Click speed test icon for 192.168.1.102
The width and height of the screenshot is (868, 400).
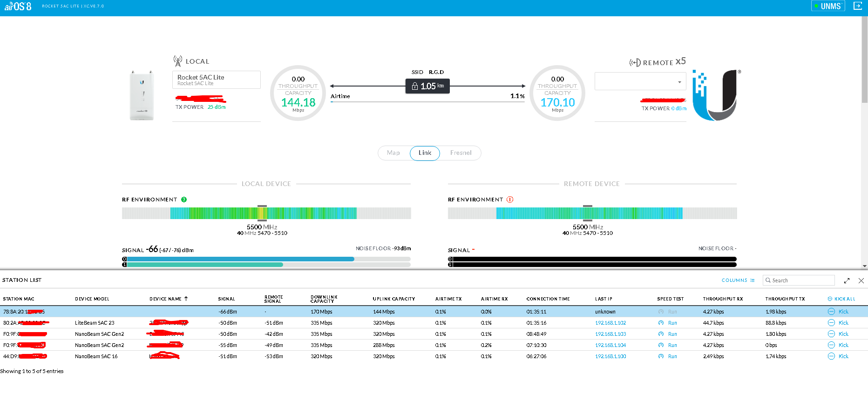tap(661, 323)
